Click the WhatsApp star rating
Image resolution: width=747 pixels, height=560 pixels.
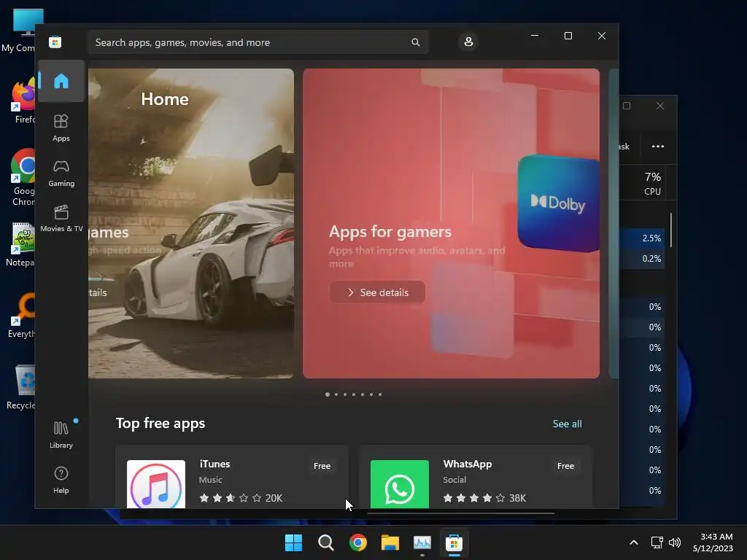[x=474, y=498]
